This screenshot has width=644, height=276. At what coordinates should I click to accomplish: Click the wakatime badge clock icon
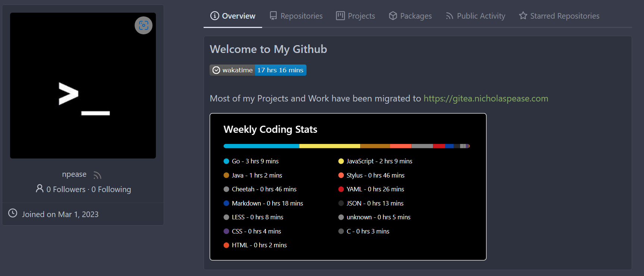[x=216, y=70]
